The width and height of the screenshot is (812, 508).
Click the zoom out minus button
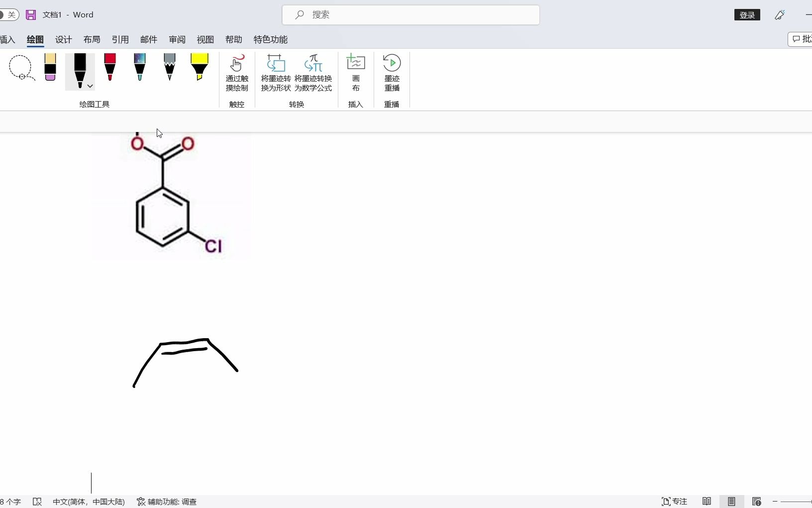(775, 502)
